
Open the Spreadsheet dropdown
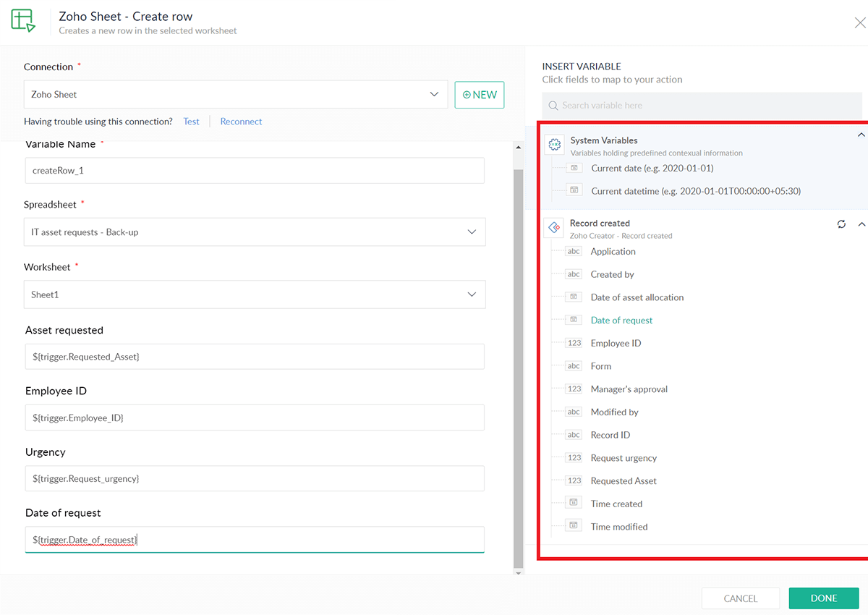pos(255,232)
